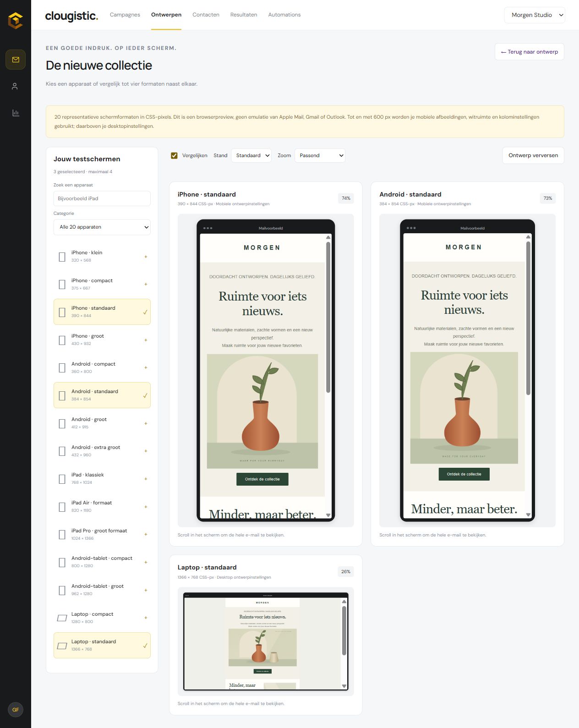Select the Android-tablet · compact row
The width and height of the screenshot is (579, 728).
tap(102, 562)
